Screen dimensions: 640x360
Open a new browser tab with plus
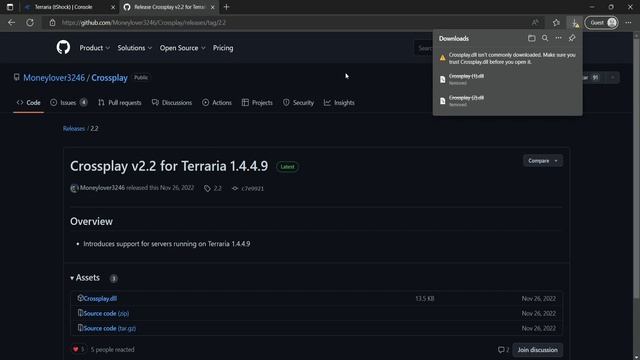(227, 7)
